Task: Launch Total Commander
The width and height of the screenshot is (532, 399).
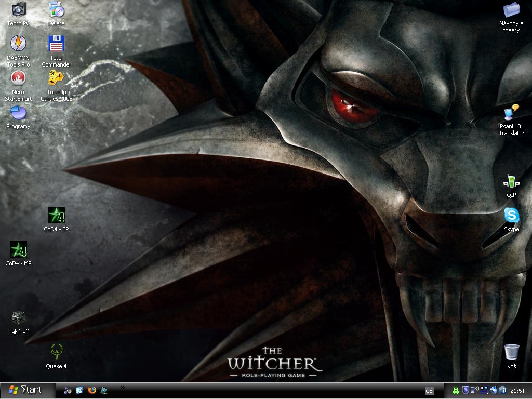Action: point(56,51)
